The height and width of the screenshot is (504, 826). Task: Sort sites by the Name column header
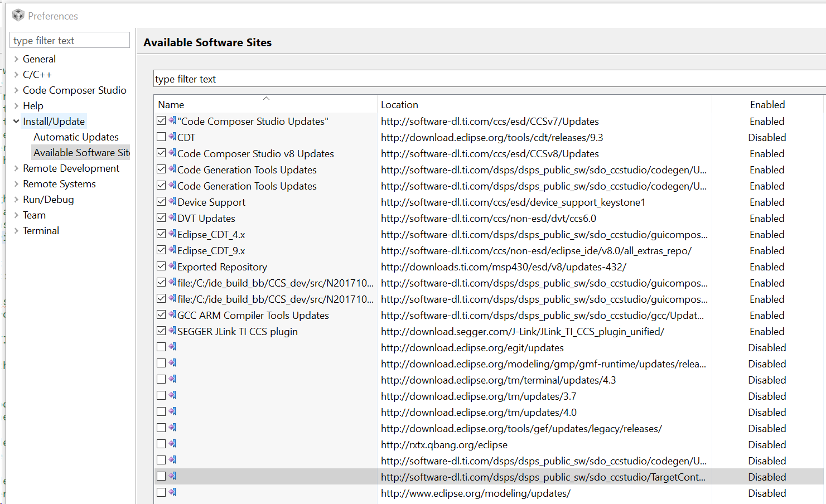click(171, 105)
